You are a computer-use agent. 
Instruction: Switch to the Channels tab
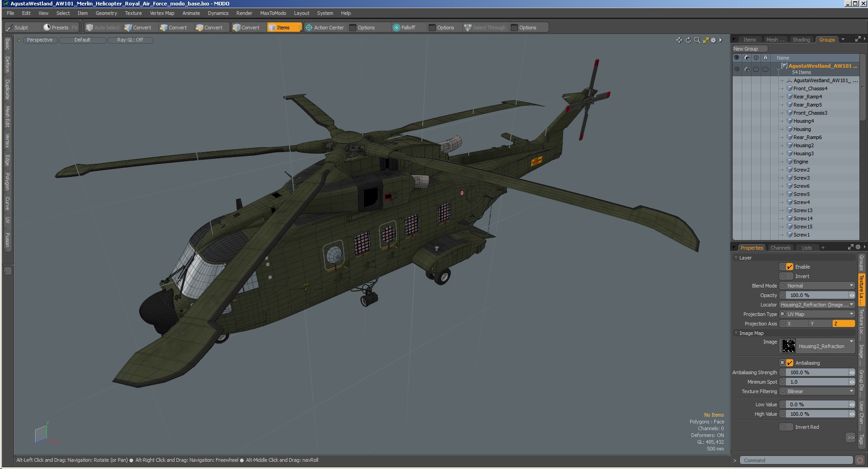[x=780, y=248]
